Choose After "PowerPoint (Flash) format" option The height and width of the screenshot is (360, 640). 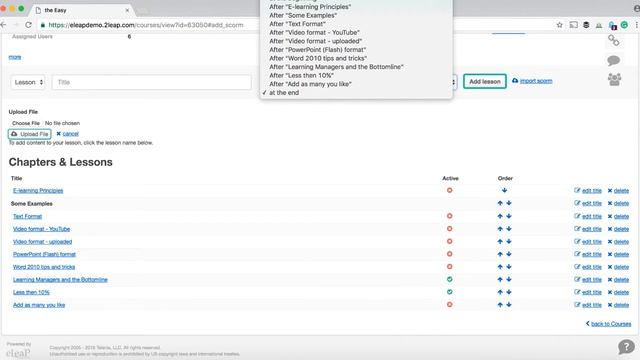point(318,49)
